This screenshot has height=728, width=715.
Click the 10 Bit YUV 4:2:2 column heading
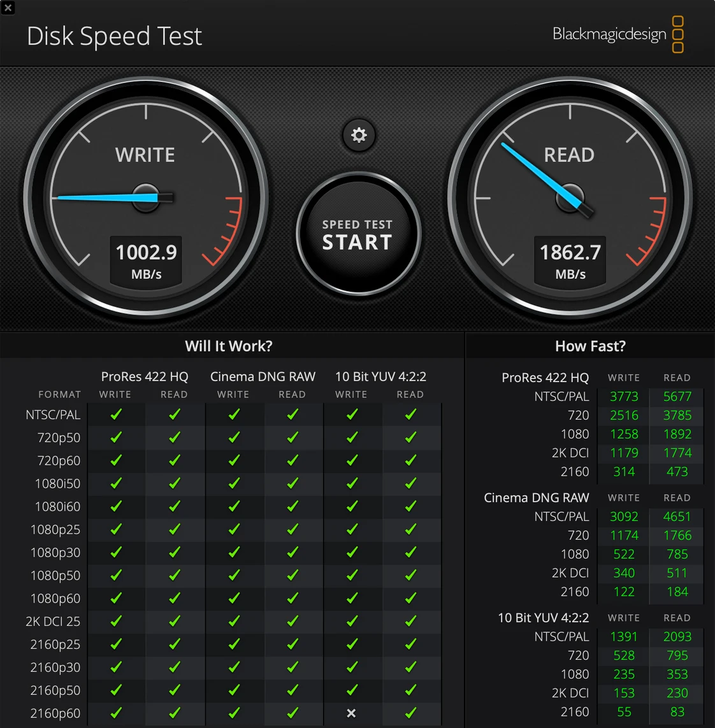click(x=380, y=376)
